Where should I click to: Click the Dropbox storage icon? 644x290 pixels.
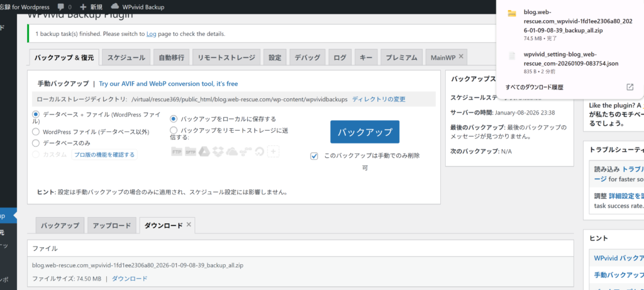click(218, 152)
